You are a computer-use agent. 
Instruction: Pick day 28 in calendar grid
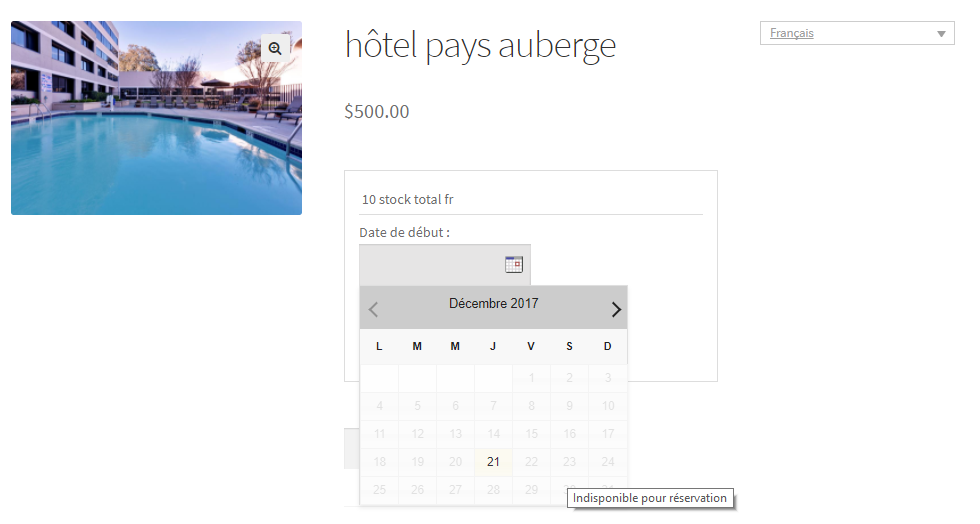click(x=493, y=490)
